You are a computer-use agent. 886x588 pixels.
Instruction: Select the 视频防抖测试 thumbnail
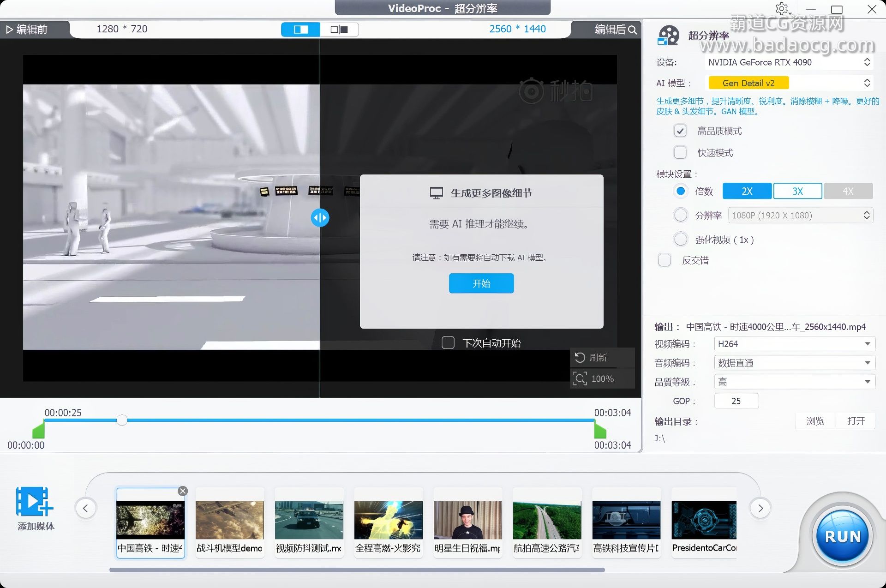coord(309,522)
